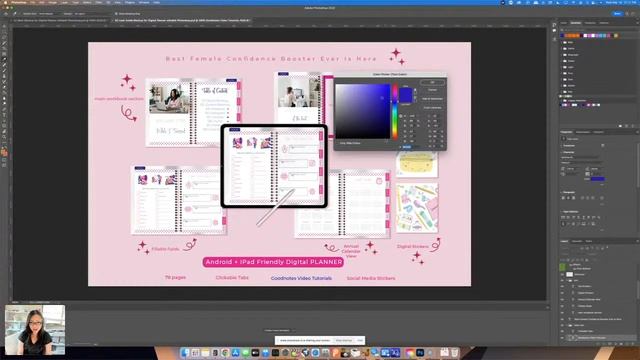Hide Best Female Confidence Booster text layer
640x360 pixels.
pyautogui.click(x=562, y=319)
